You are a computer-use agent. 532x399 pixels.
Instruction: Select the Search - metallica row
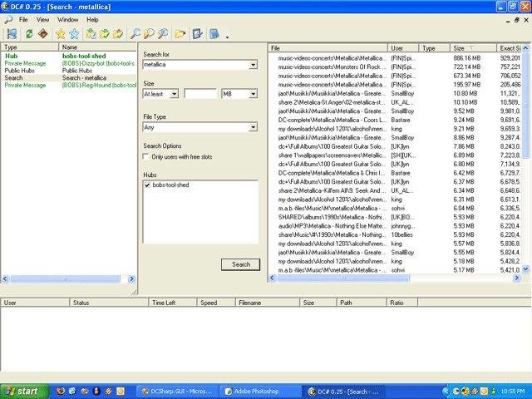68,78
